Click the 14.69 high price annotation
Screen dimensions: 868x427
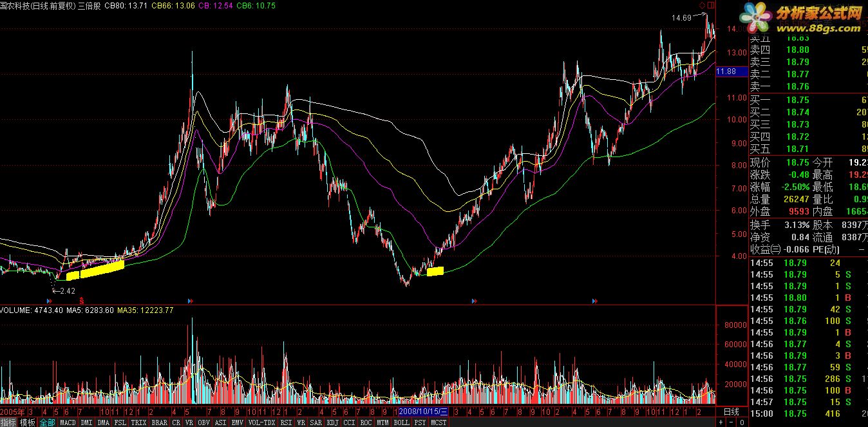pos(681,18)
